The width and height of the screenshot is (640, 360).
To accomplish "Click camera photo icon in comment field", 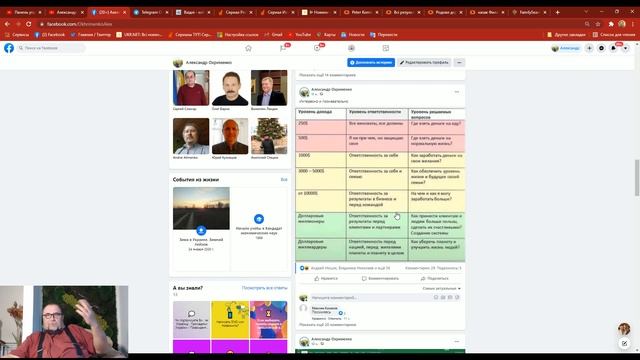I will pos(443,298).
